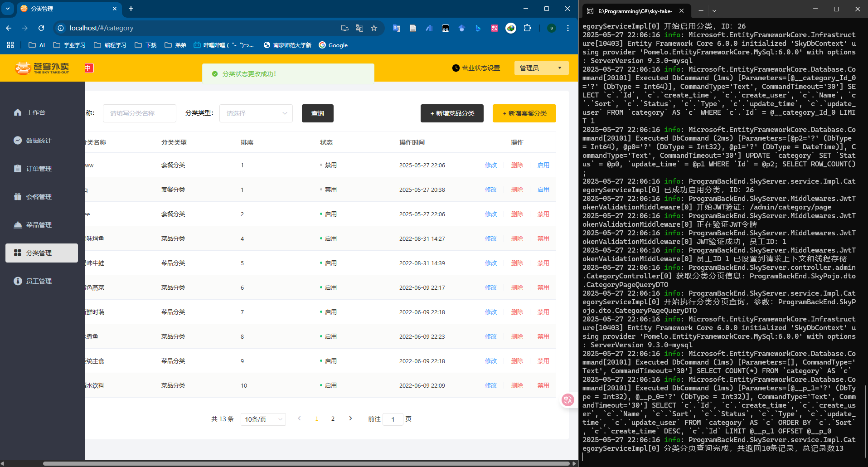The image size is (868, 467).
Task: Open 员工管理 from the sidebar
Action: click(x=39, y=281)
